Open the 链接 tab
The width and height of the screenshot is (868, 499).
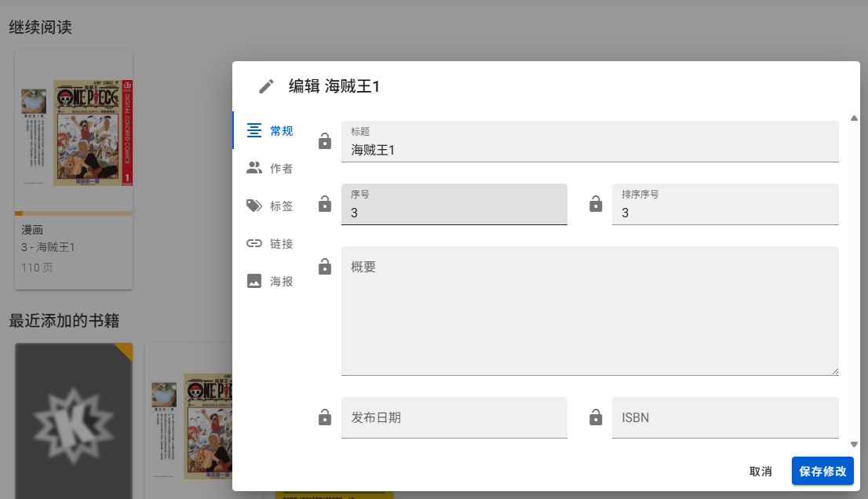coord(270,243)
